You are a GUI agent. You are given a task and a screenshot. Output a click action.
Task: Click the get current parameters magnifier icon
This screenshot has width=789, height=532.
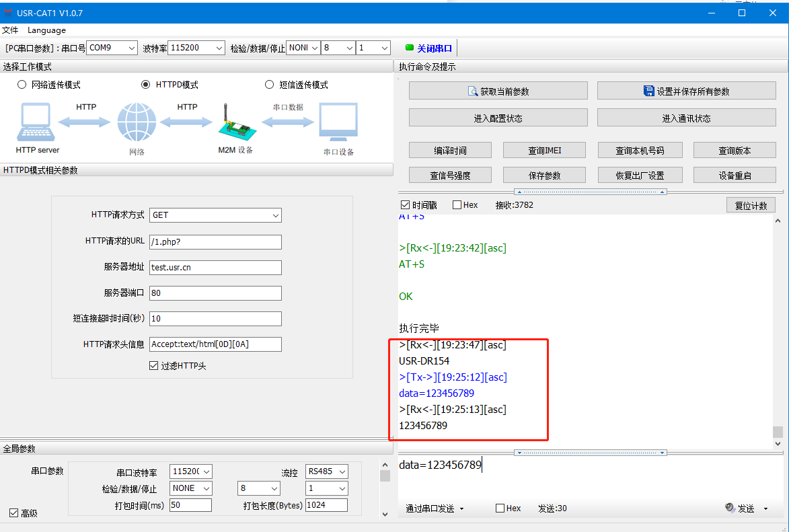coord(472,91)
